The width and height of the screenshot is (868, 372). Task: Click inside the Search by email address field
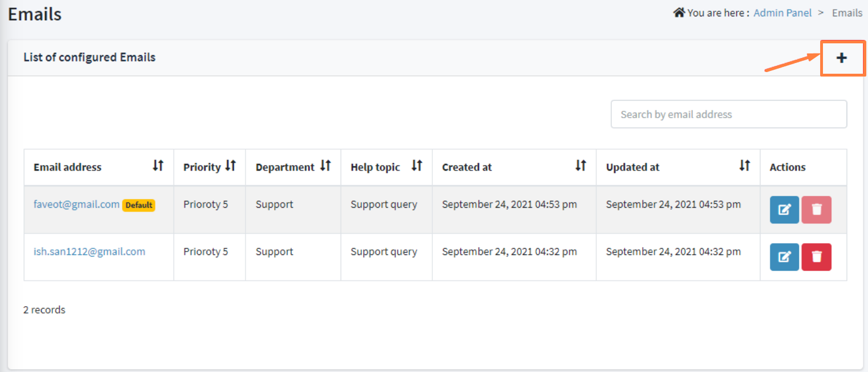pos(728,114)
